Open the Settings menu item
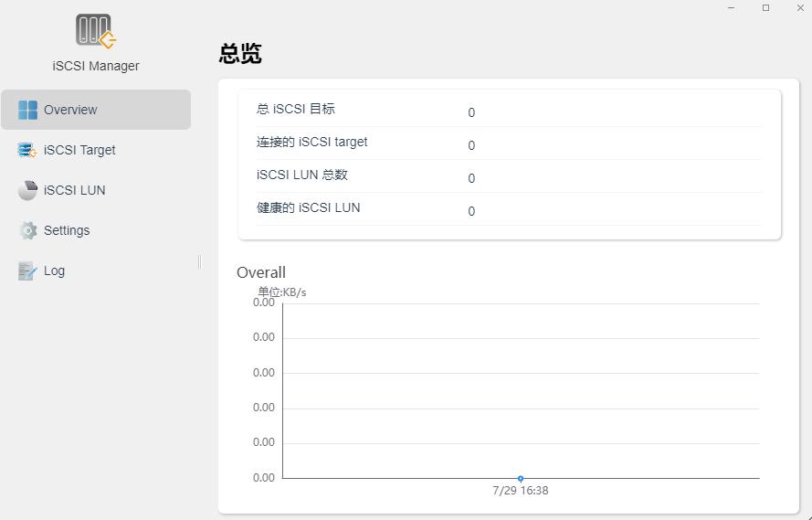Image resolution: width=812 pixels, height=520 pixels. coord(96,230)
